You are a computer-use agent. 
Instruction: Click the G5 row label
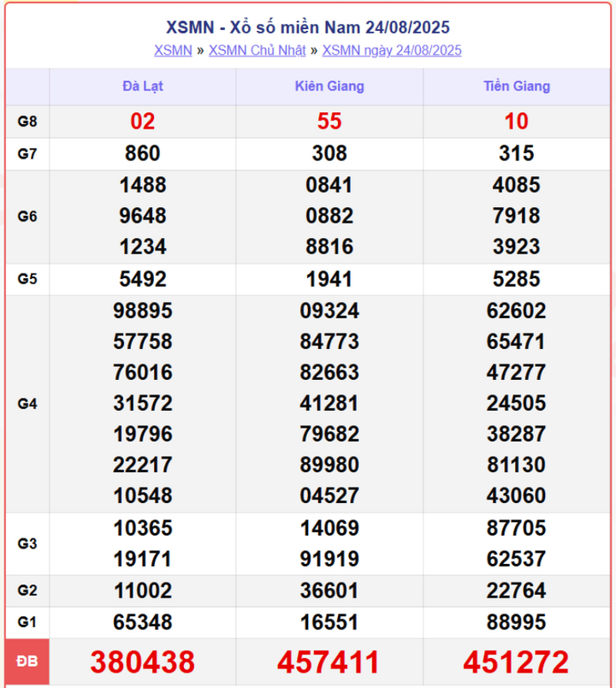pos(27,279)
